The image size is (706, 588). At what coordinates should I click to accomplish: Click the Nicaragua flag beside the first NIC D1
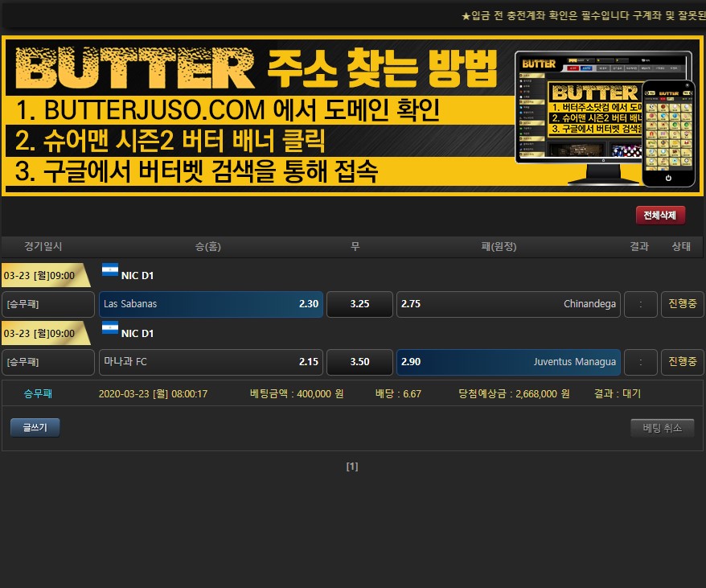(110, 269)
